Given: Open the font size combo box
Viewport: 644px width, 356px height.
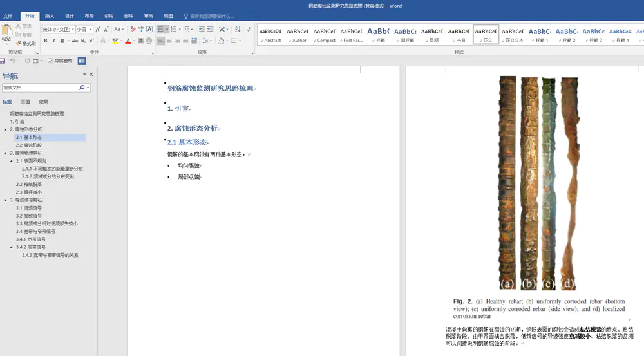Looking at the screenshot, I should tap(84, 29).
